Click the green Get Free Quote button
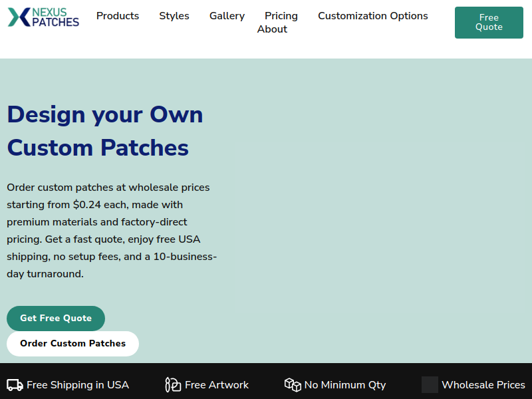 point(56,319)
